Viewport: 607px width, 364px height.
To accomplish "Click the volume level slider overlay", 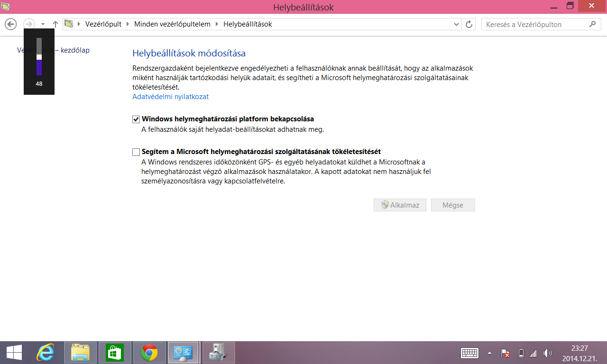I will (39, 57).
